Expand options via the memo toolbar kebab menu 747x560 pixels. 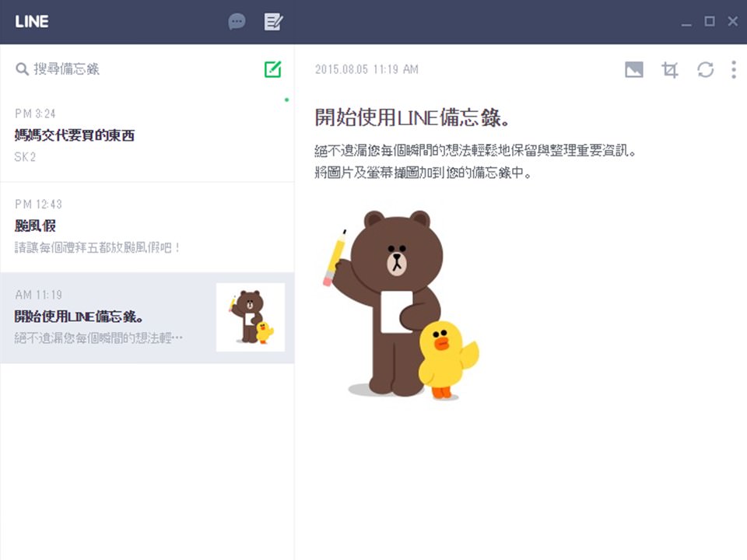pos(732,69)
